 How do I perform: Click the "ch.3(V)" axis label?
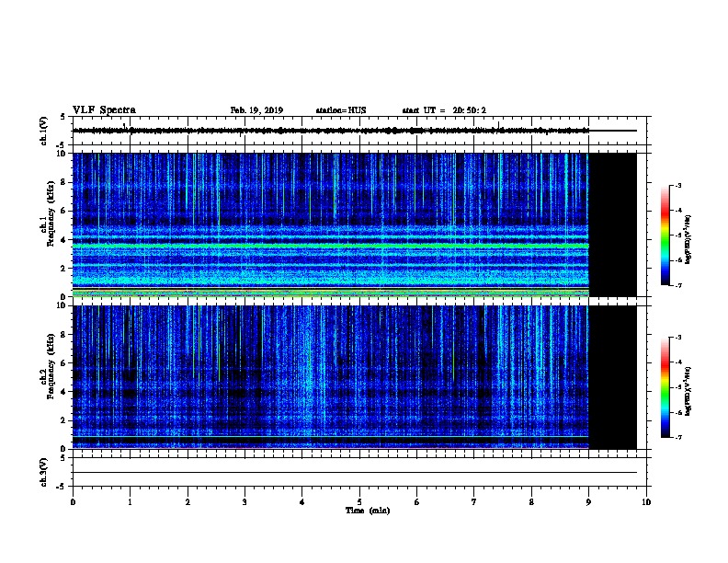44,472
